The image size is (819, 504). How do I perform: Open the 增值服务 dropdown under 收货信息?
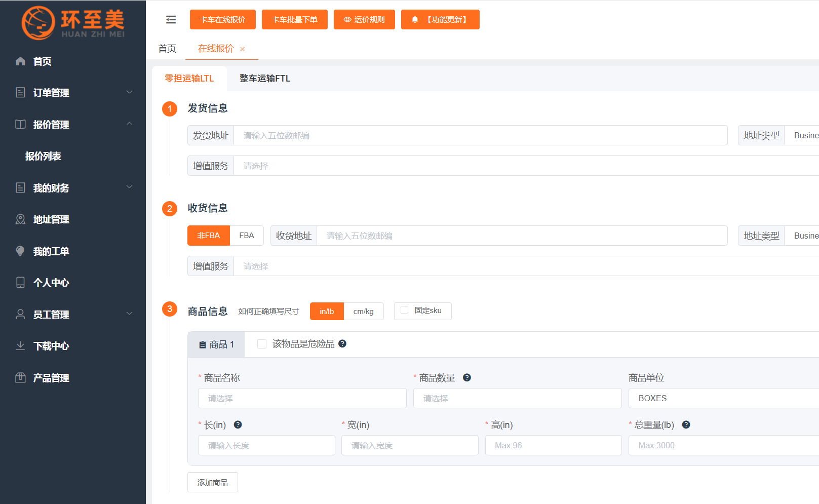click(x=526, y=266)
